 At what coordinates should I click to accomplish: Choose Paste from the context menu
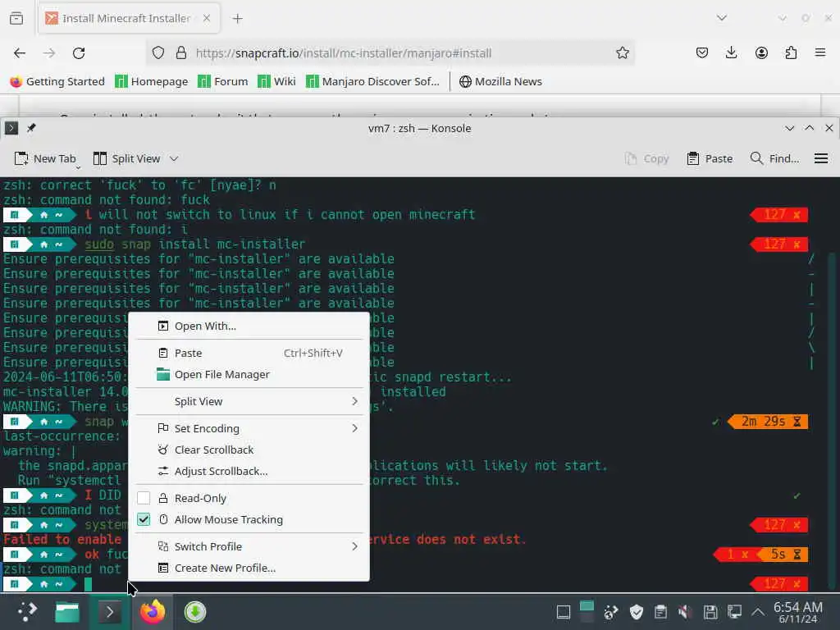click(x=249, y=353)
